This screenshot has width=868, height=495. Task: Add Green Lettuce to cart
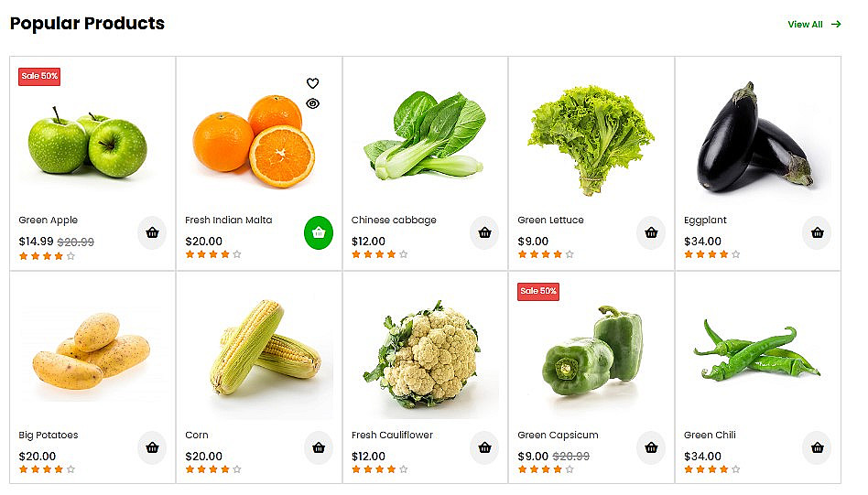651,233
